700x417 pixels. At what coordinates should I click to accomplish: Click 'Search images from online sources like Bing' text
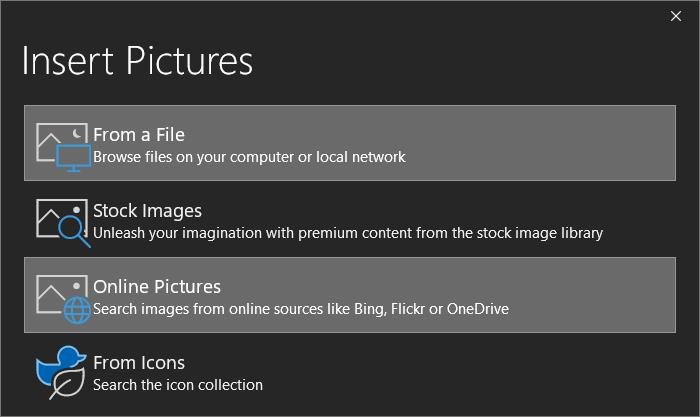click(301, 309)
